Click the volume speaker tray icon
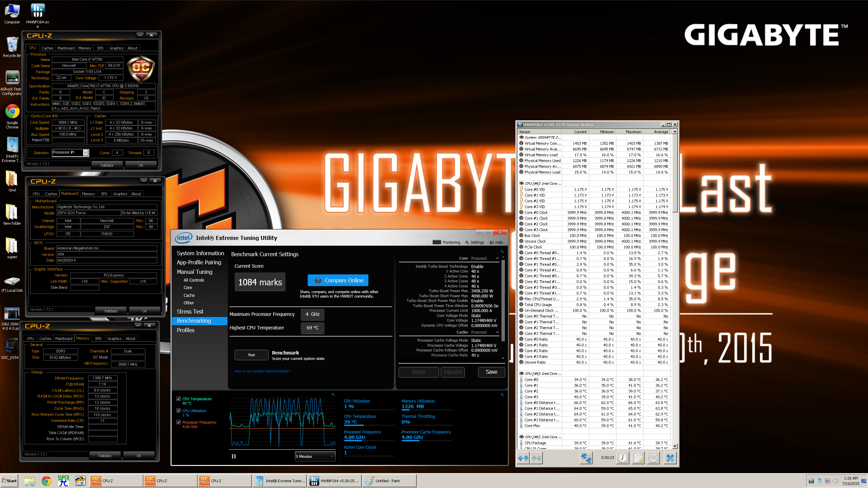 [x=835, y=481]
